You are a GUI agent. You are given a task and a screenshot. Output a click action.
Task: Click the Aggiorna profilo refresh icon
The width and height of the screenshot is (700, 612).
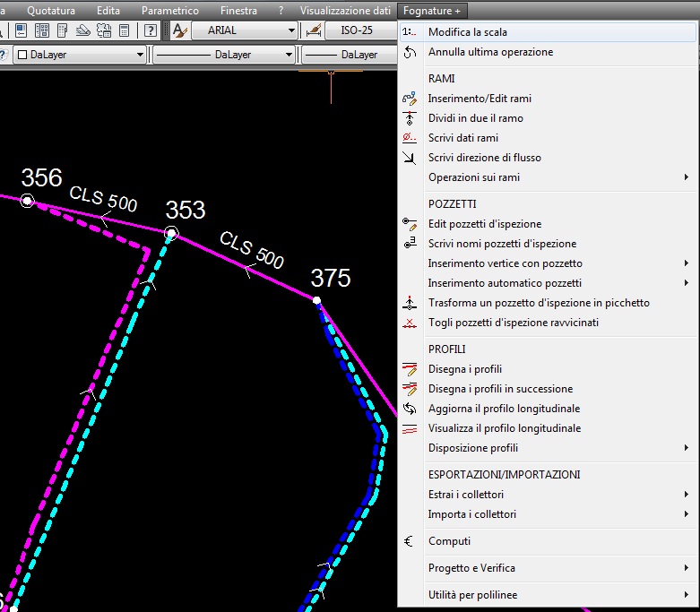[x=410, y=409]
